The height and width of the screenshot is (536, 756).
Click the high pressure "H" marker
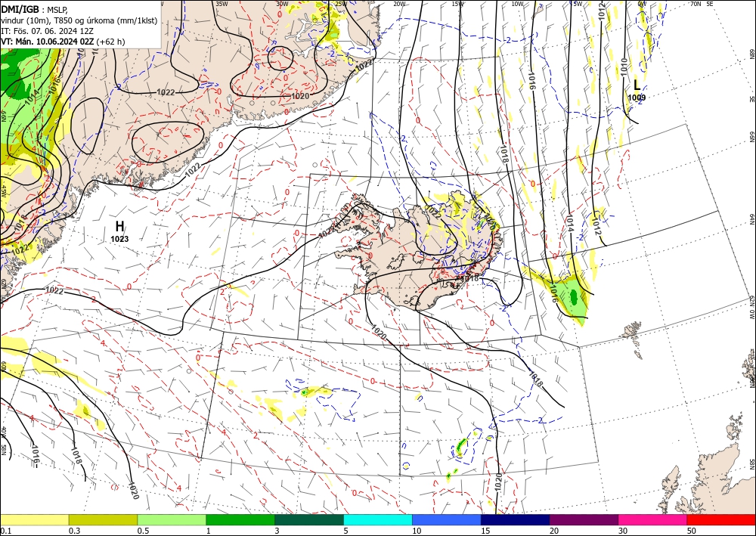click(119, 226)
